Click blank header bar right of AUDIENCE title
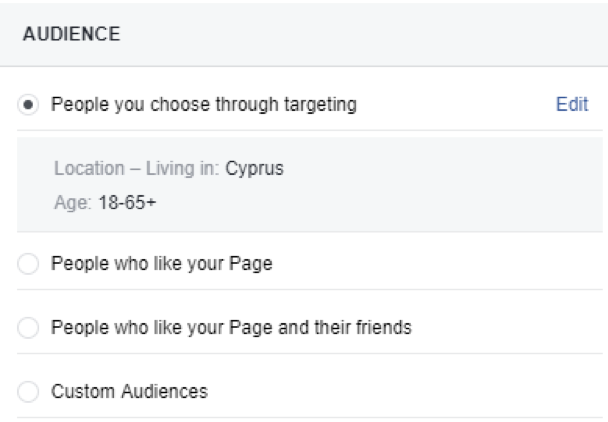This screenshot has height=422, width=608. pos(380,34)
